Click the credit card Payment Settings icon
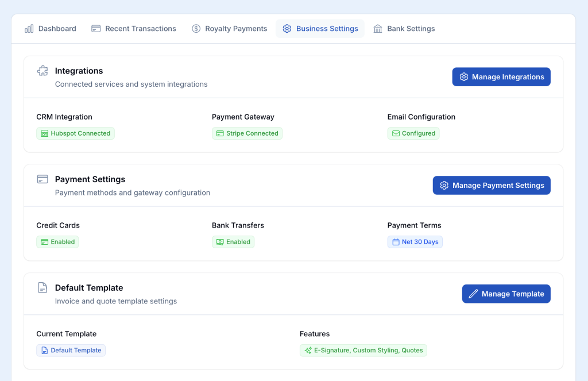 click(x=42, y=179)
